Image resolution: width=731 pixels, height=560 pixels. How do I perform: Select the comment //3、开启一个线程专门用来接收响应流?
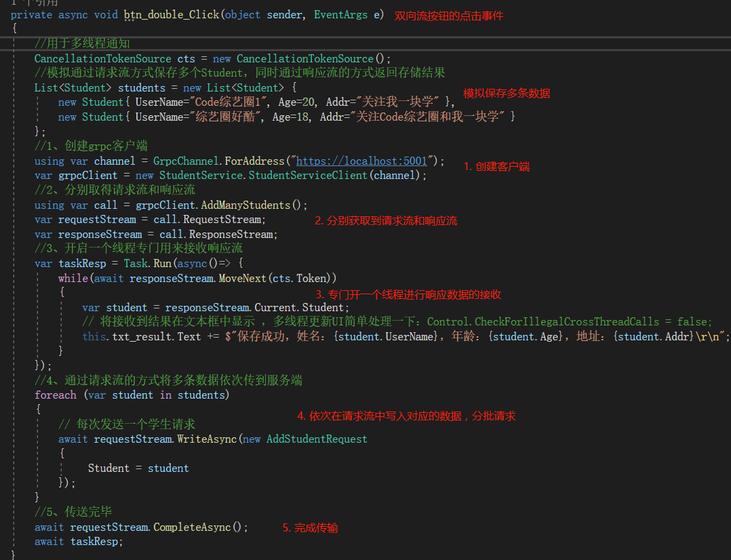tap(138, 248)
